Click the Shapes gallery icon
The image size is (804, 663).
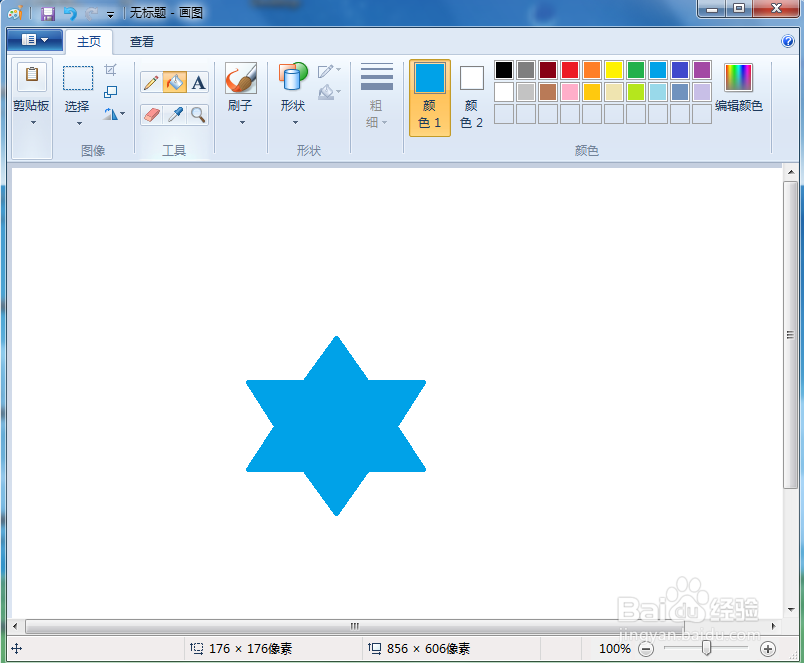[x=293, y=77]
